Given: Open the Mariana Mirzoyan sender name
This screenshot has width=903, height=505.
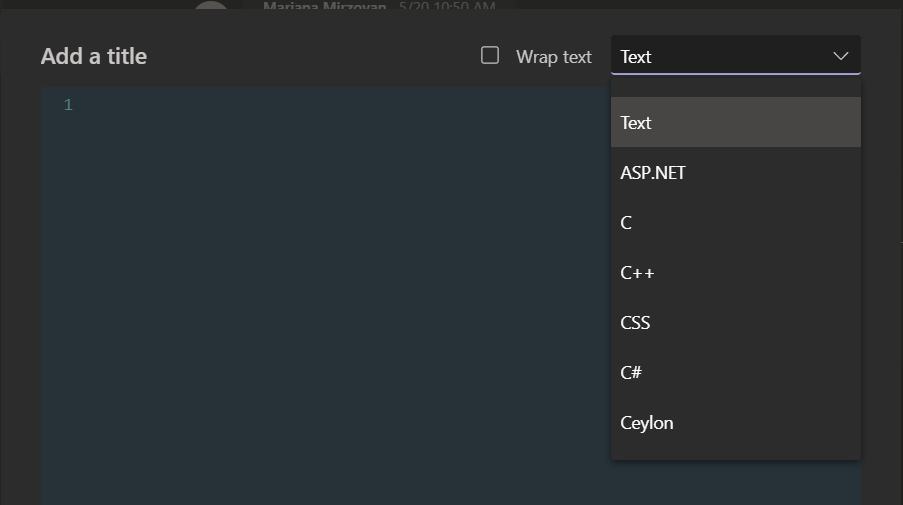Looking at the screenshot, I should click(324, 6).
